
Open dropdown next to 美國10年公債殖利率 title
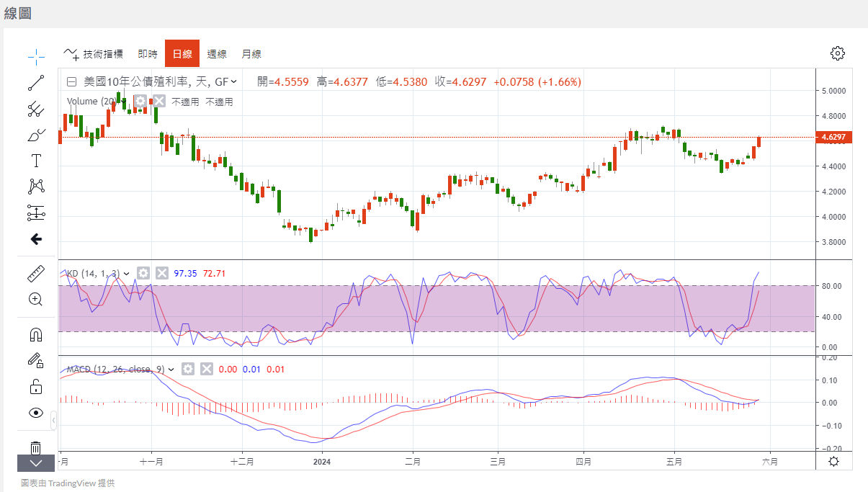pos(234,82)
